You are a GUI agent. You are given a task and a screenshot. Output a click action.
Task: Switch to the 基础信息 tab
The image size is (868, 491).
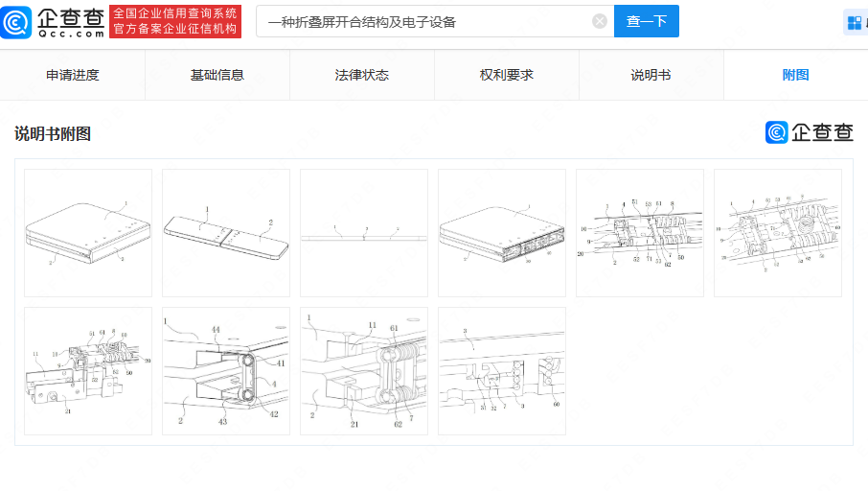(x=217, y=75)
